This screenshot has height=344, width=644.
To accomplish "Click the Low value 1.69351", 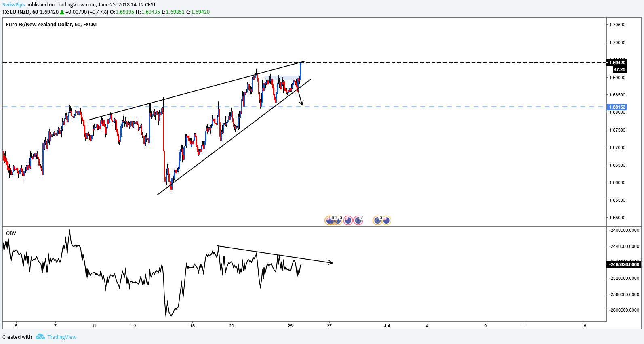I will coord(175,12).
